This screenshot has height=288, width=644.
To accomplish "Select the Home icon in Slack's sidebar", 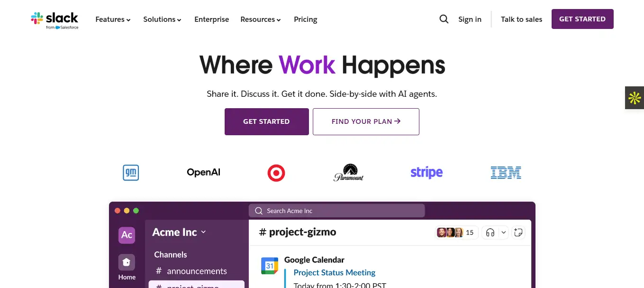I will [x=127, y=262].
